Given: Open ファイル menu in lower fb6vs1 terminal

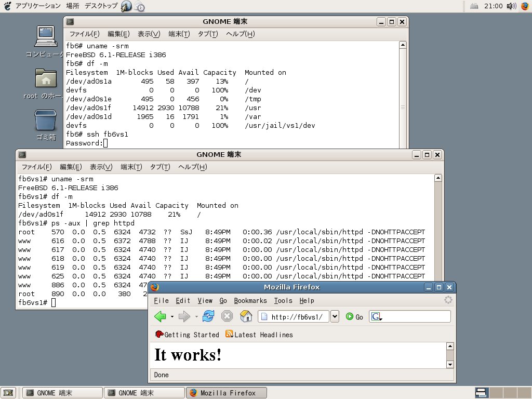Looking at the screenshot, I should click(x=36, y=167).
